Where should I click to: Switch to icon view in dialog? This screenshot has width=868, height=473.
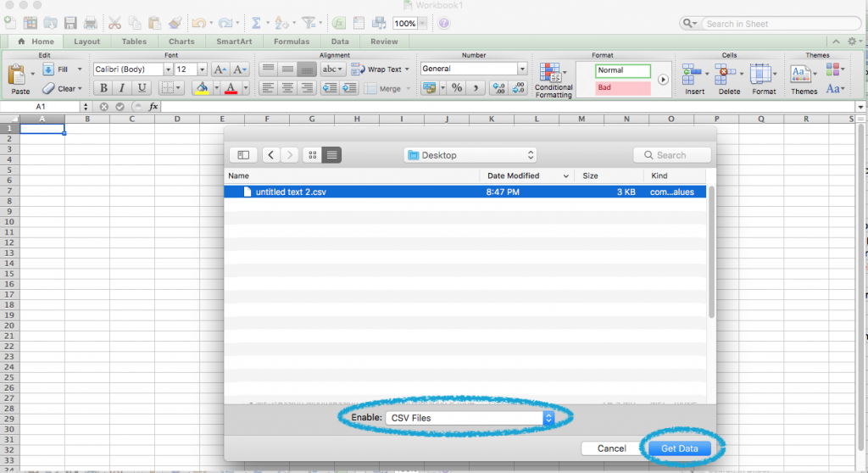click(313, 155)
